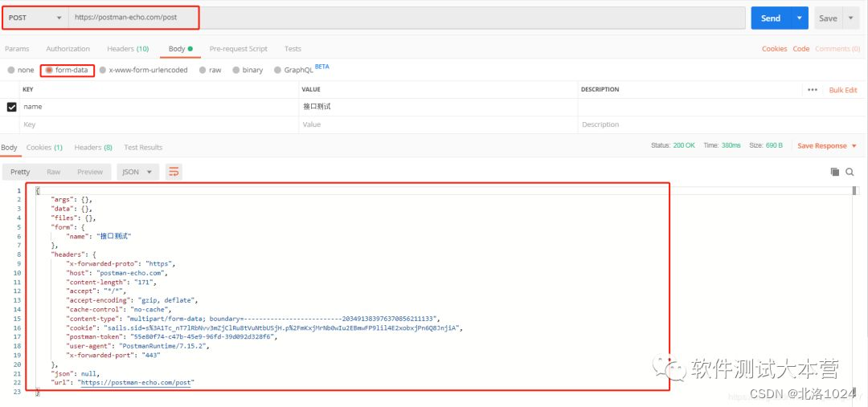Open the response Headers (8) tab
The image size is (868, 407).
93,148
